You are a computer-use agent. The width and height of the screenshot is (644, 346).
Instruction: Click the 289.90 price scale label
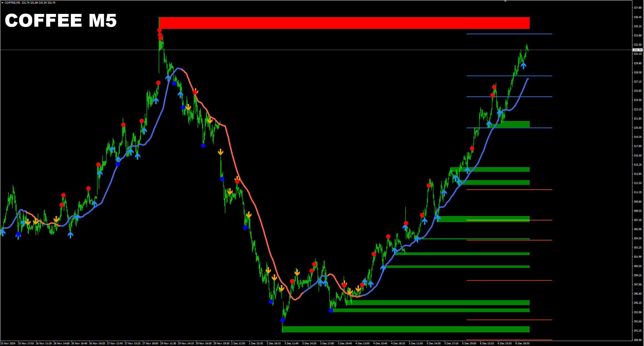click(637, 340)
